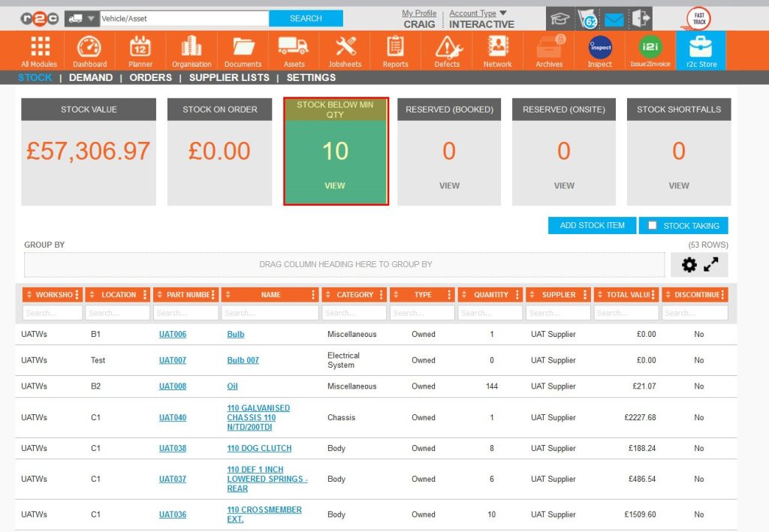Click the grid settings gear icon

pos(689,264)
